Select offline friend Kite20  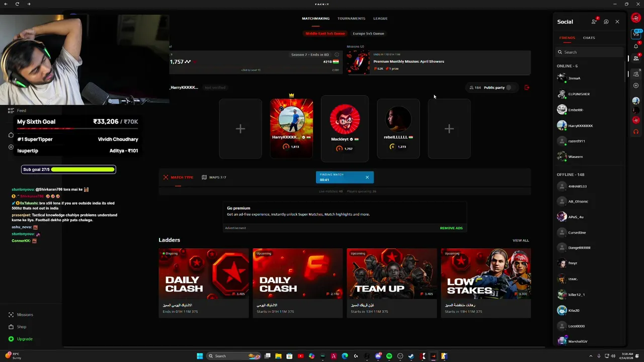click(590, 311)
